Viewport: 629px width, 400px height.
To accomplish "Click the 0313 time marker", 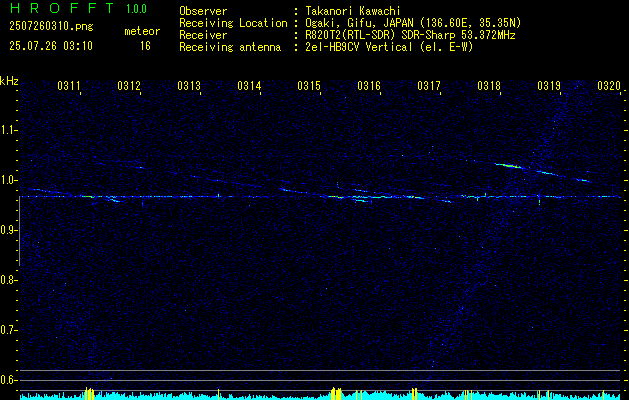I will click(189, 86).
